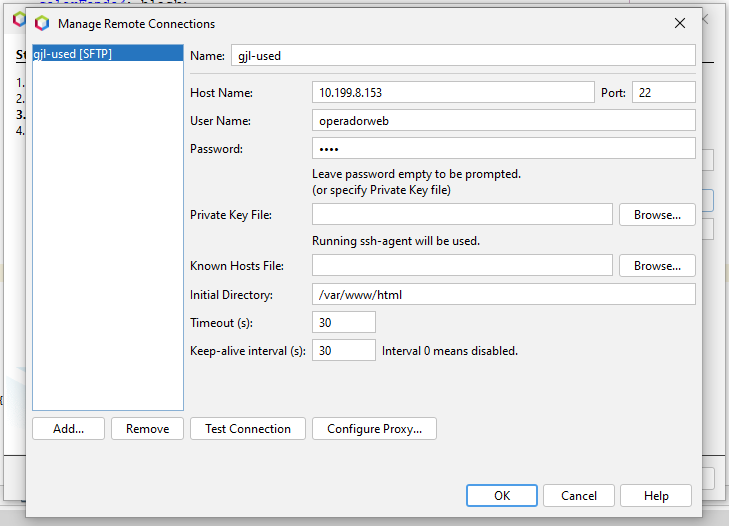
Task: Browse for Known Hosts File
Action: coord(657,266)
